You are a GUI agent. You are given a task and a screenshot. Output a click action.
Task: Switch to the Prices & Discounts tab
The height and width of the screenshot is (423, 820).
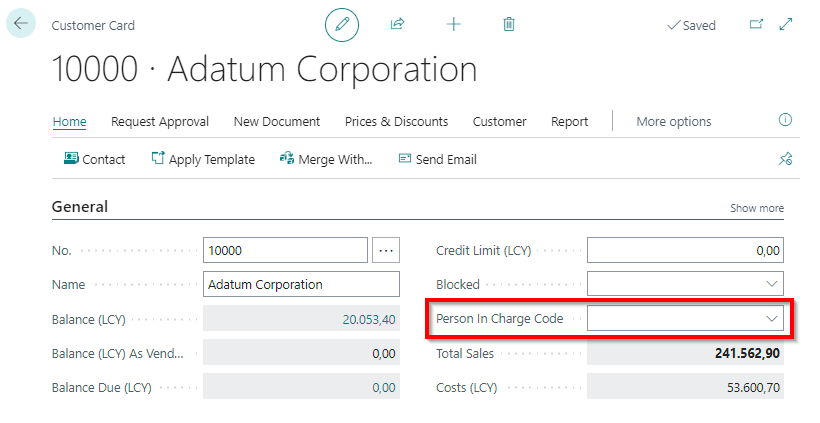(396, 122)
